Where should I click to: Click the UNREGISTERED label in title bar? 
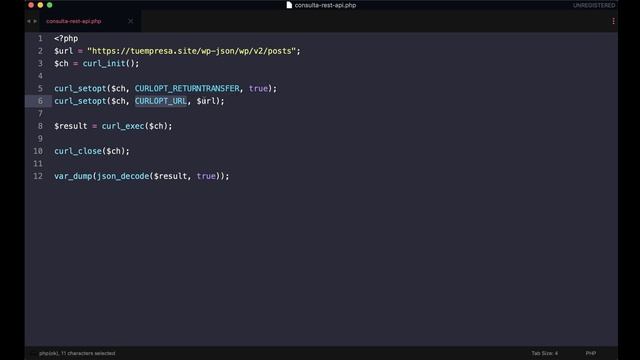point(594,5)
